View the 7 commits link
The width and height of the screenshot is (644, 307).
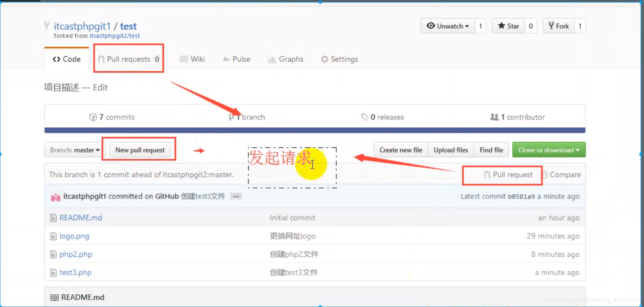[112, 117]
